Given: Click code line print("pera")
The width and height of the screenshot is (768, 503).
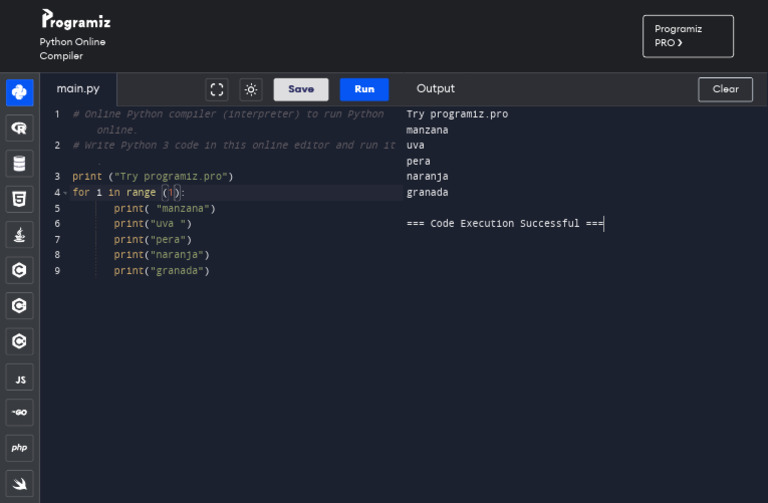Looking at the screenshot, I should tap(153, 240).
